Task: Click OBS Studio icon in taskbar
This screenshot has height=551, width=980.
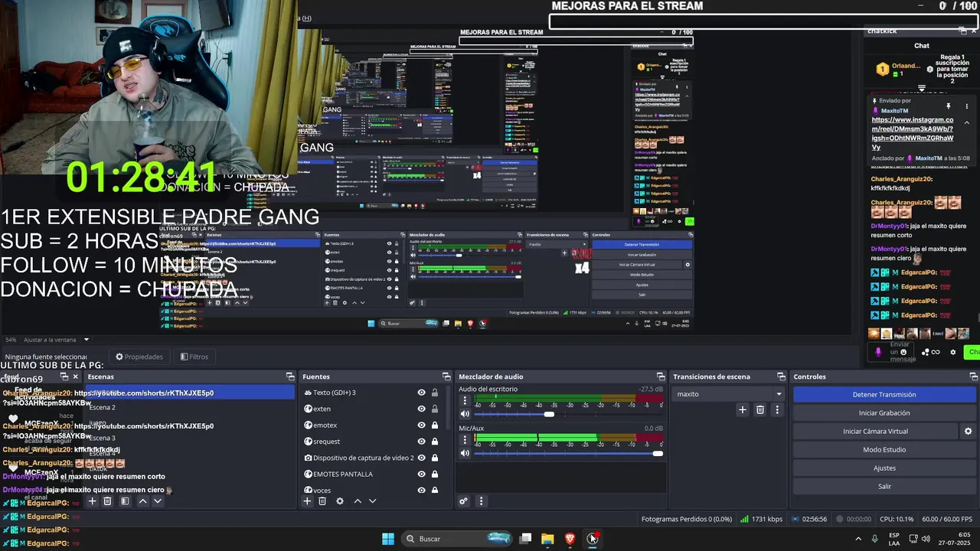Action: point(593,539)
